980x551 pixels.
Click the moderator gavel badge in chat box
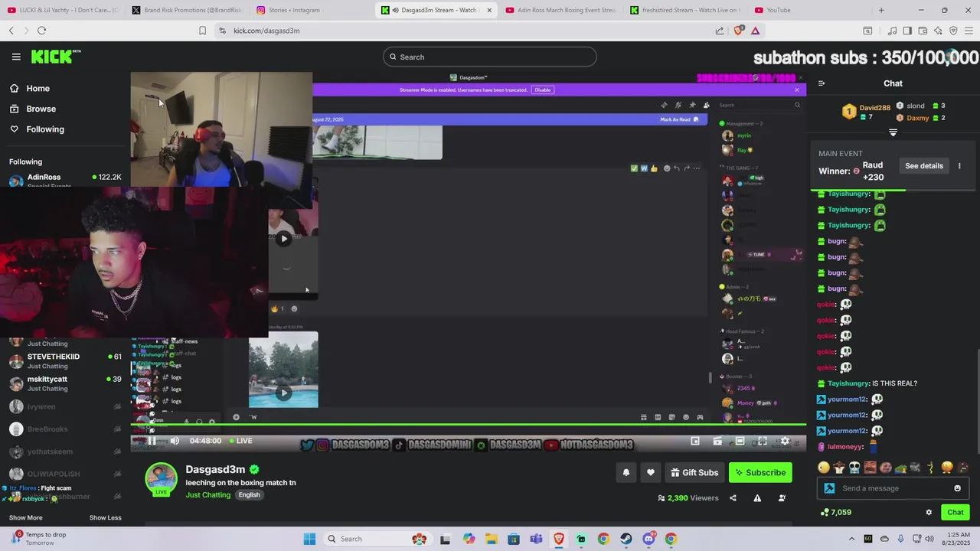(829, 488)
